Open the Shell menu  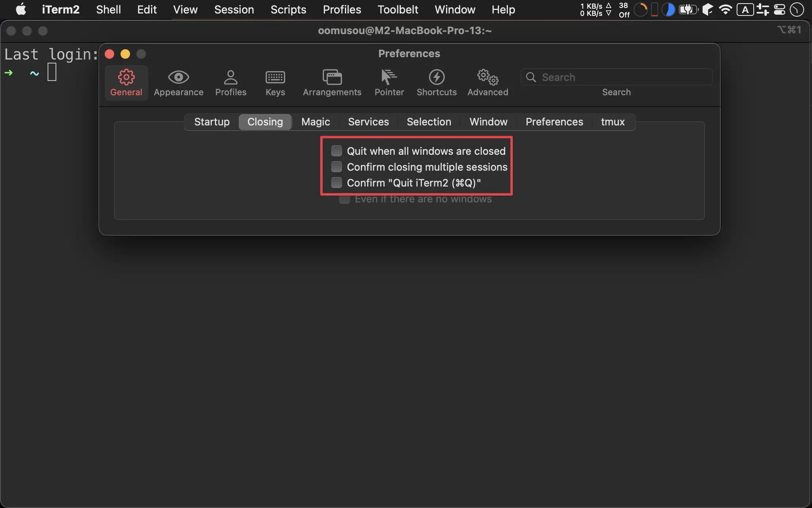108,10
